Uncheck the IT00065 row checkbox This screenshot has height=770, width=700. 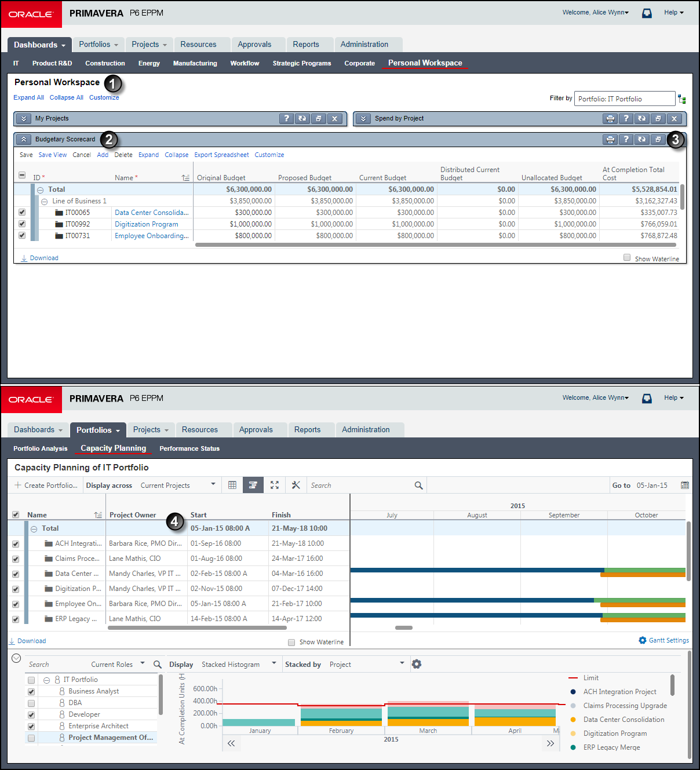[22, 213]
